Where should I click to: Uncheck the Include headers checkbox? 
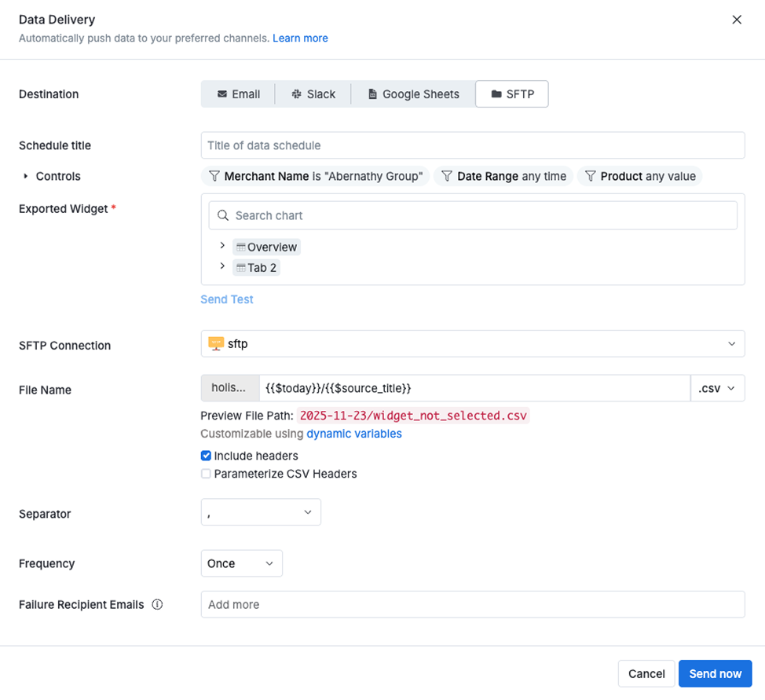pyautogui.click(x=205, y=456)
